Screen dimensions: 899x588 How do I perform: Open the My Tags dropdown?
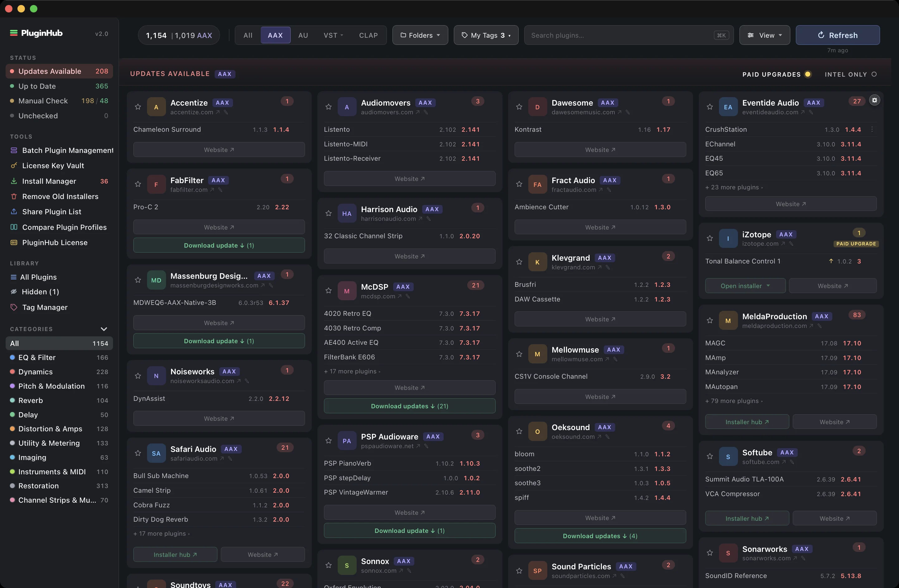pyautogui.click(x=486, y=35)
